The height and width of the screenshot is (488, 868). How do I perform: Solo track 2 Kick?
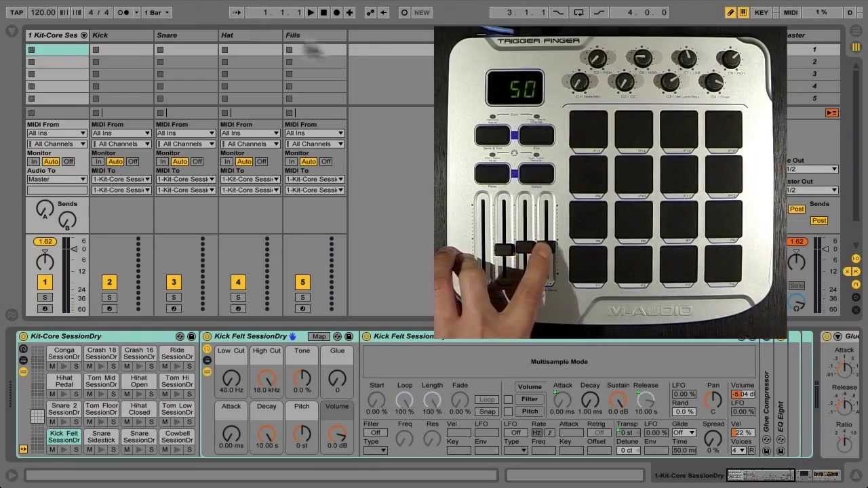pyautogui.click(x=109, y=298)
